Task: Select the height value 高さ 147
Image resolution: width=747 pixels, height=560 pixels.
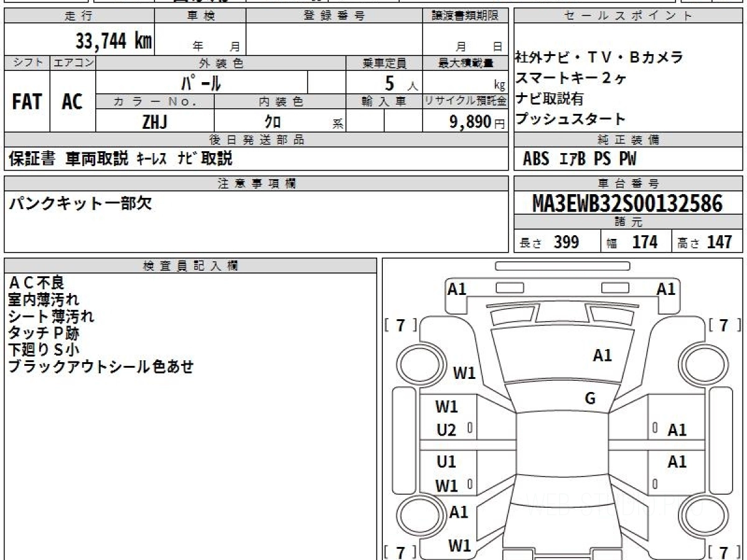Action: click(705, 242)
